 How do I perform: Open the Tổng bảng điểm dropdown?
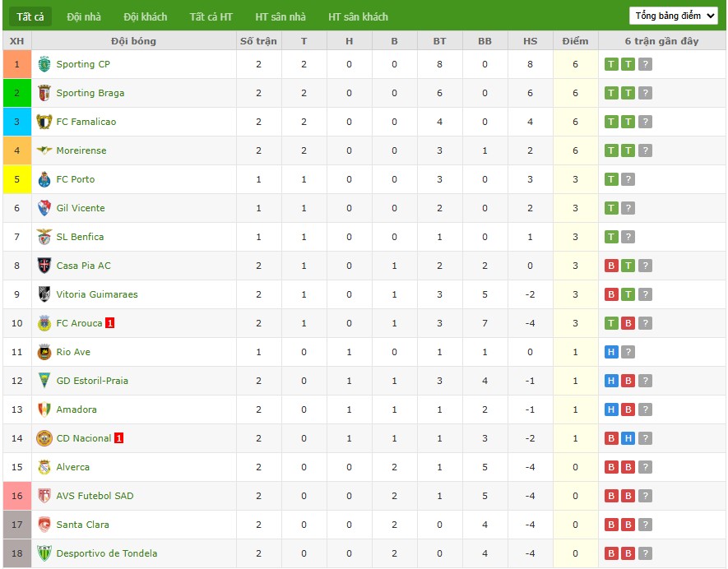pyautogui.click(x=672, y=15)
